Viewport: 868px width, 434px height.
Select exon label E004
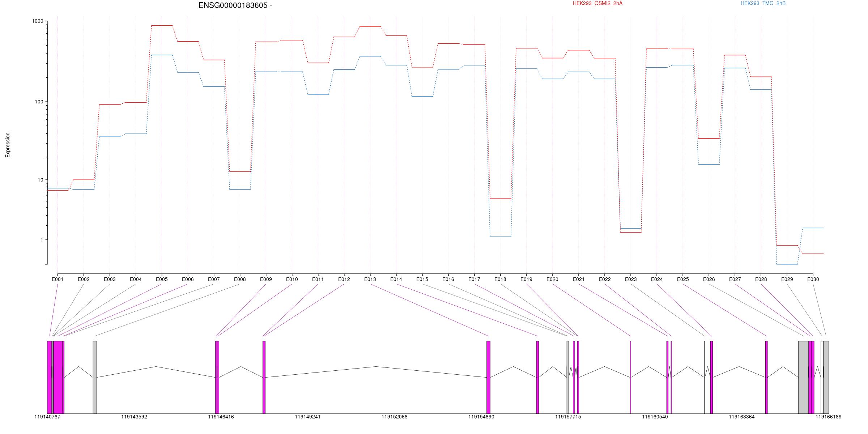point(136,279)
